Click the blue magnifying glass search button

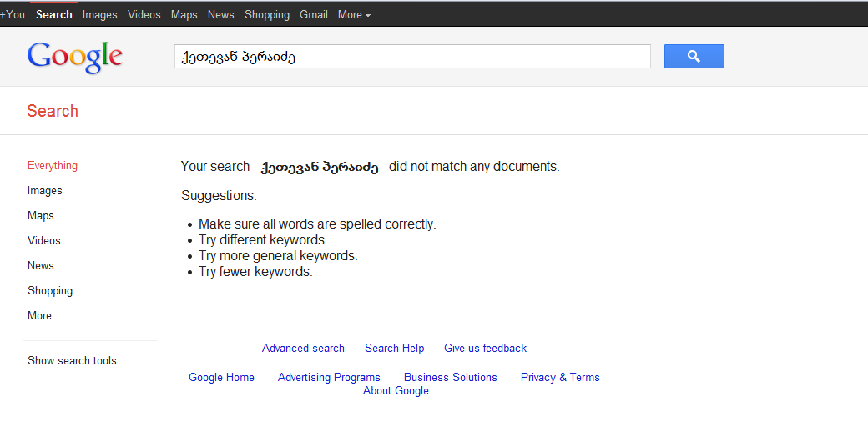point(694,57)
